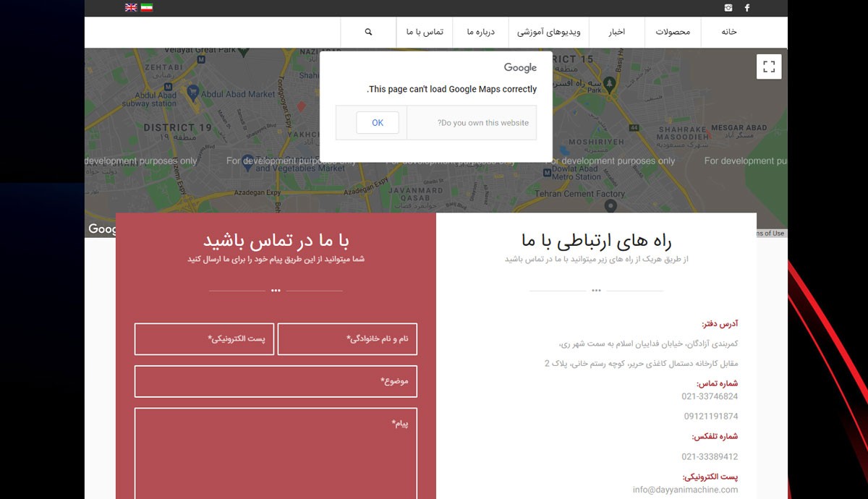Dismiss the Google Maps error with OK
Image resolution: width=868 pixels, height=499 pixels.
378,123
